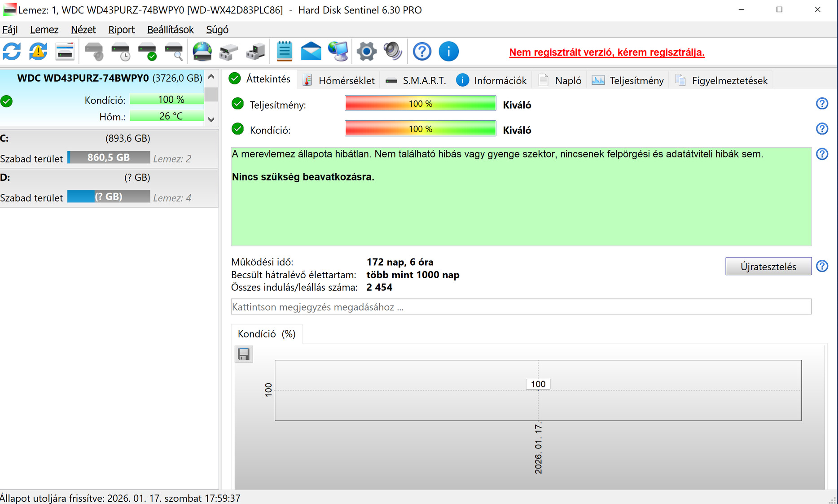Image resolution: width=838 pixels, height=504 pixels.
Task: Click the light gray drive boxes icon
Action: 228,52
